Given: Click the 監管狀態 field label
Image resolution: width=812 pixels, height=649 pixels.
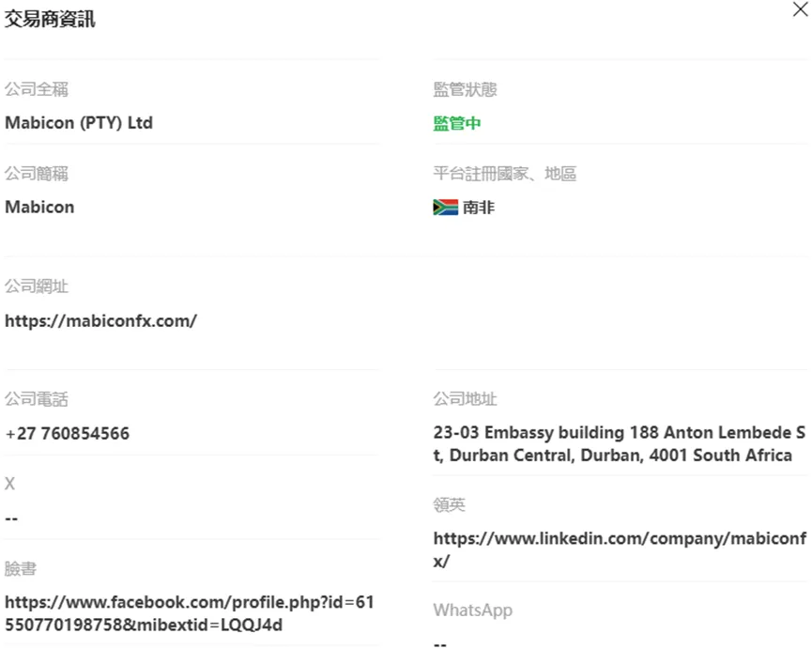Looking at the screenshot, I should click(465, 89).
